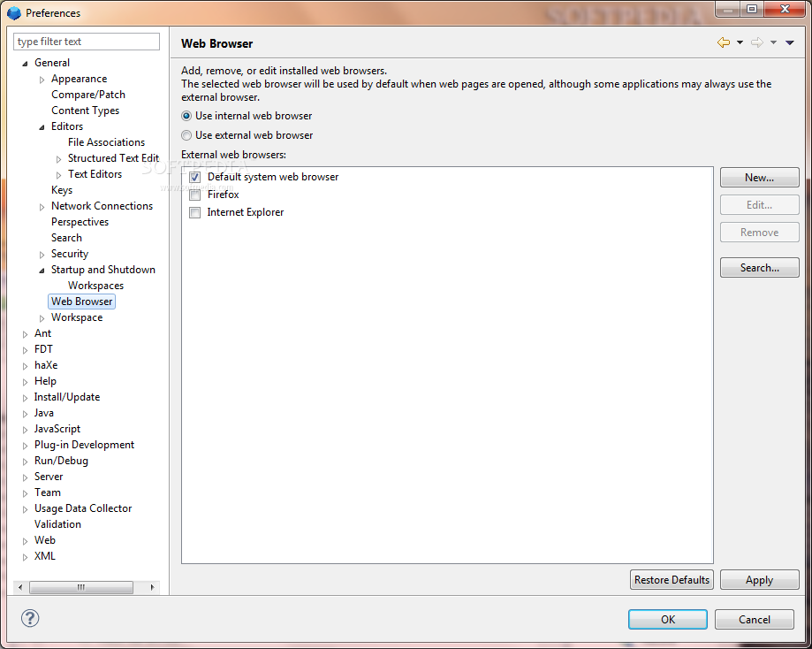Click the tree horizontal scrollbar thumb

[80, 587]
